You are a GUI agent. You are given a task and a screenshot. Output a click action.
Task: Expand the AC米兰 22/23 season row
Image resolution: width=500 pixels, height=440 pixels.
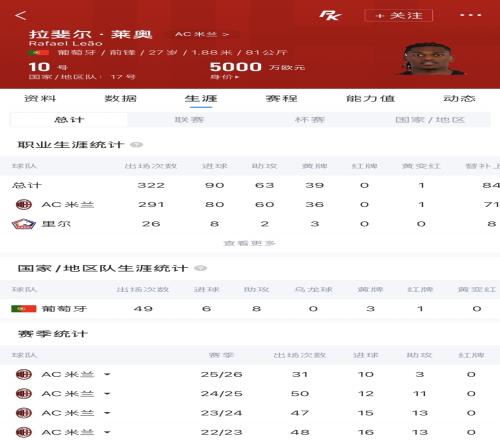[x=107, y=432]
